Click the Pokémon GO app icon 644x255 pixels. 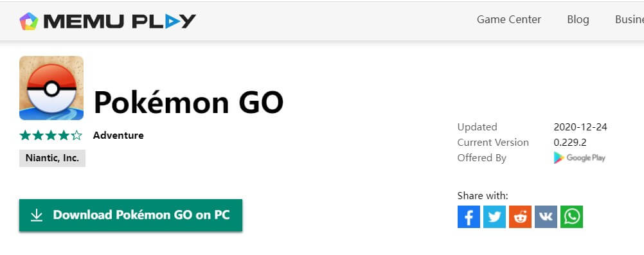point(51,88)
